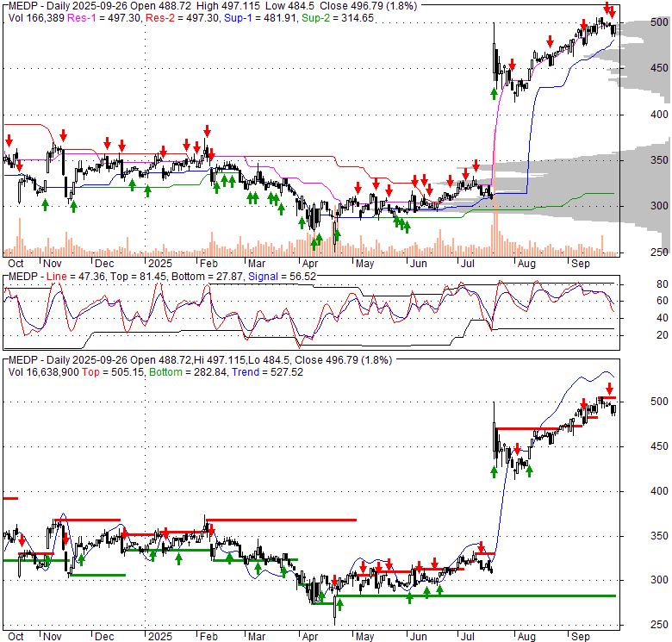
Task: Click May on top chart date axis
Action: [364, 264]
